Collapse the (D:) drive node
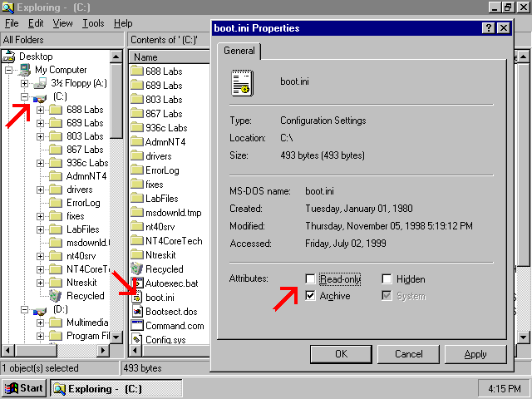532x399 pixels. point(24,309)
